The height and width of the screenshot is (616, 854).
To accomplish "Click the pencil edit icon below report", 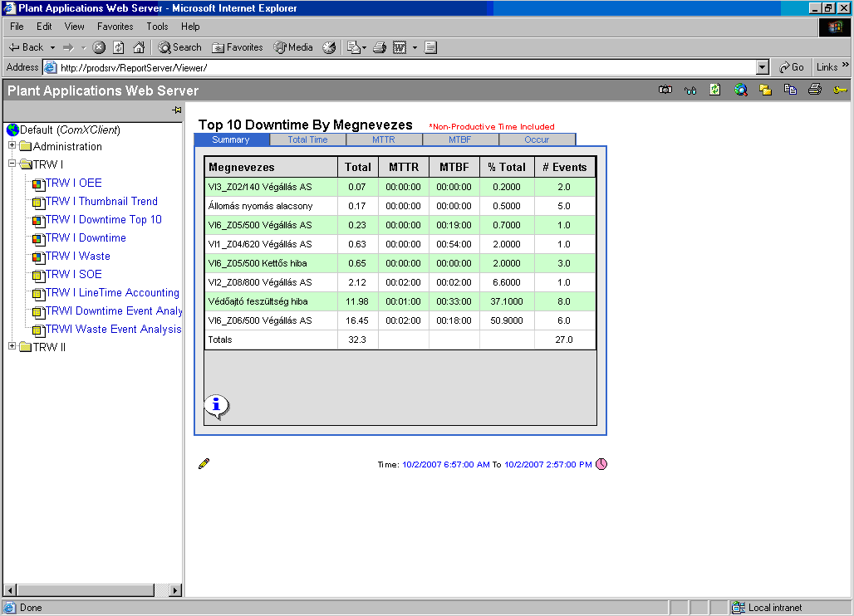I will [x=204, y=463].
